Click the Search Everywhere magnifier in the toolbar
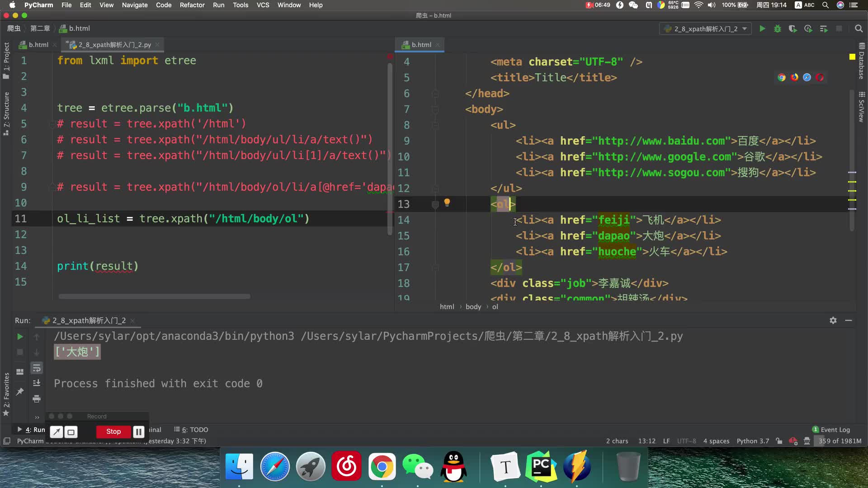 (x=859, y=29)
